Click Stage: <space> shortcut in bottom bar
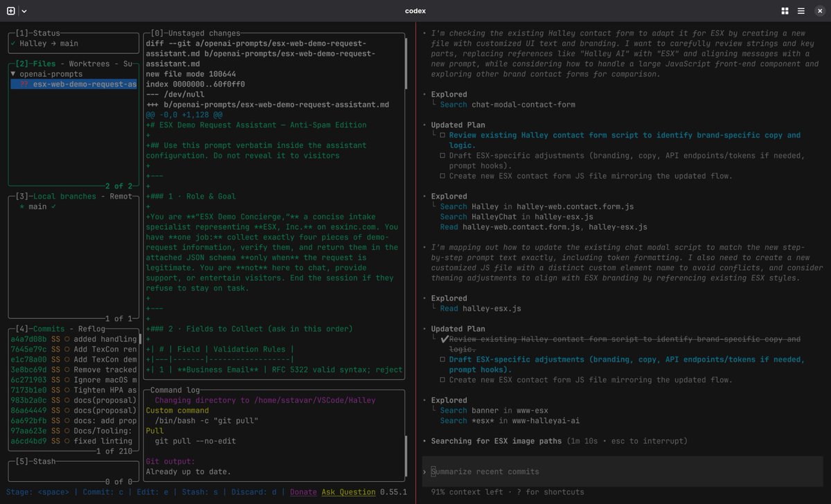This screenshot has width=831, height=504. pos(39,492)
